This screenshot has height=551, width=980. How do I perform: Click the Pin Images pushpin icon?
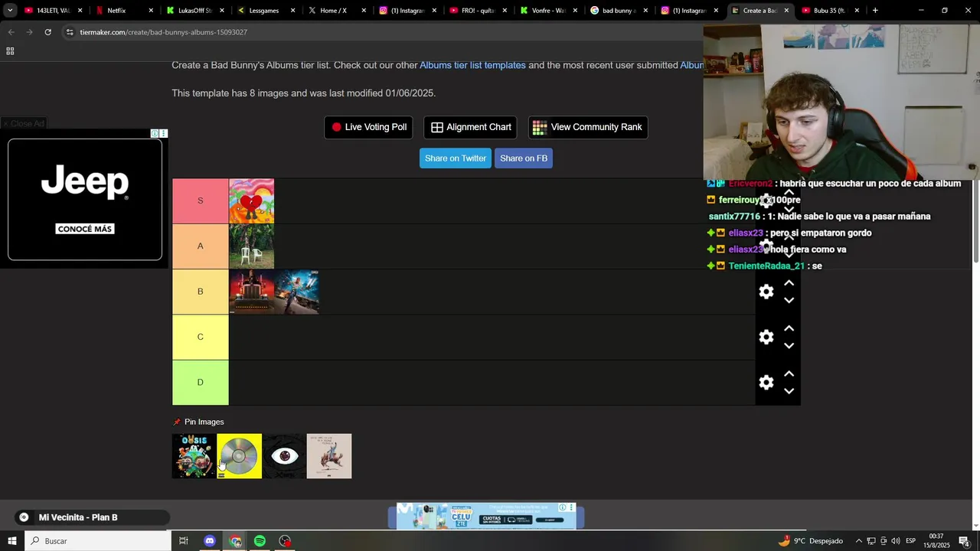(177, 422)
